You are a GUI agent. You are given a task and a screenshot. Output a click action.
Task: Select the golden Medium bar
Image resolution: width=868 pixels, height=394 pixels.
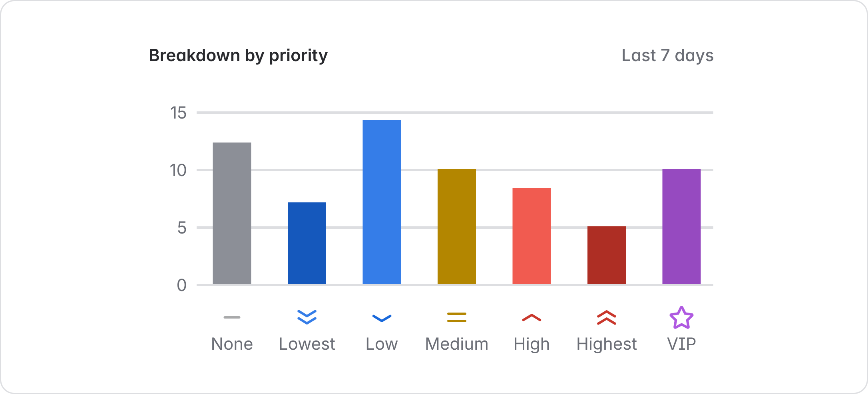pos(457,226)
